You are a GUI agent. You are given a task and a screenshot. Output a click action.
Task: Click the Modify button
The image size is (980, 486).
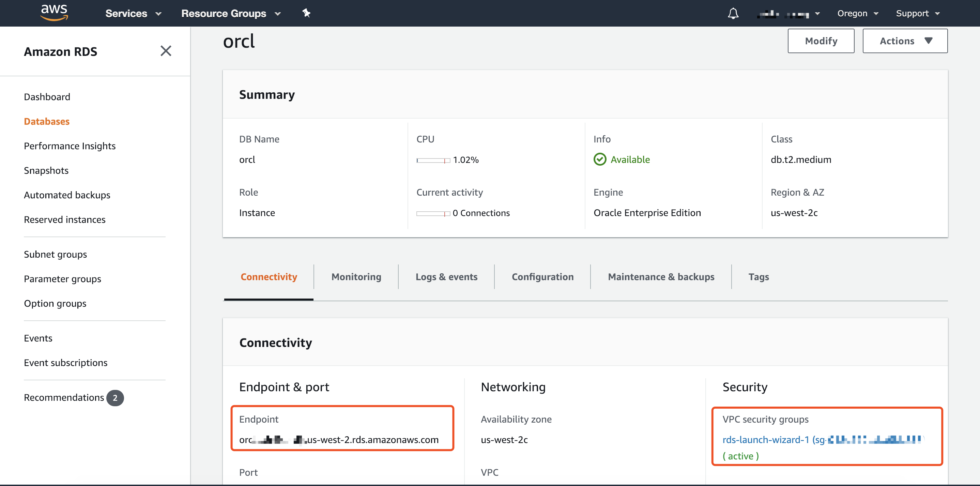[x=821, y=41]
